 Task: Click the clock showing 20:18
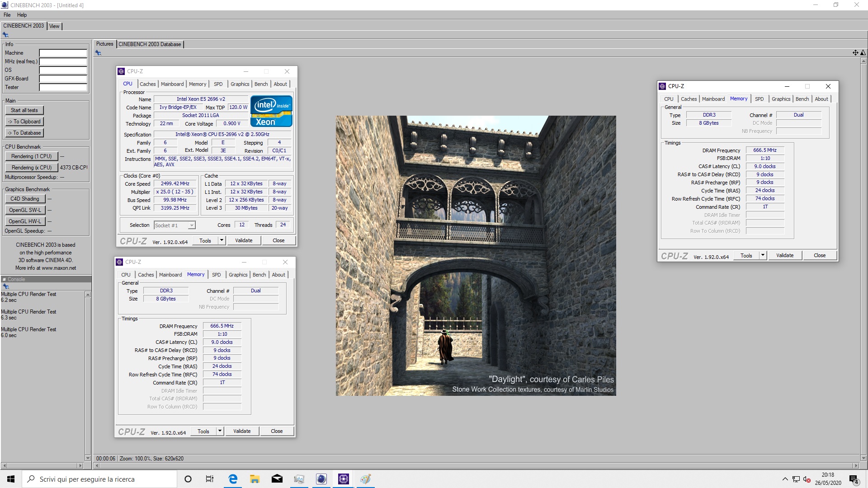(828, 475)
